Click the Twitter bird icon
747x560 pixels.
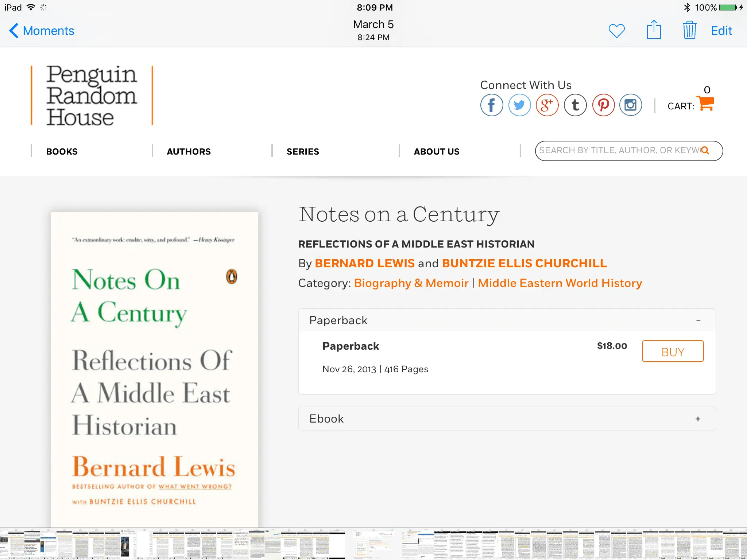pyautogui.click(x=519, y=105)
